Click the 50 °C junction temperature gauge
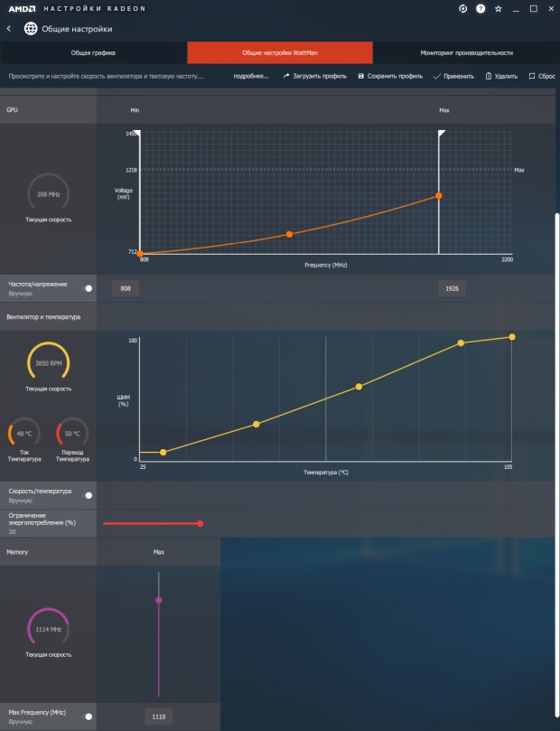 [x=72, y=434]
